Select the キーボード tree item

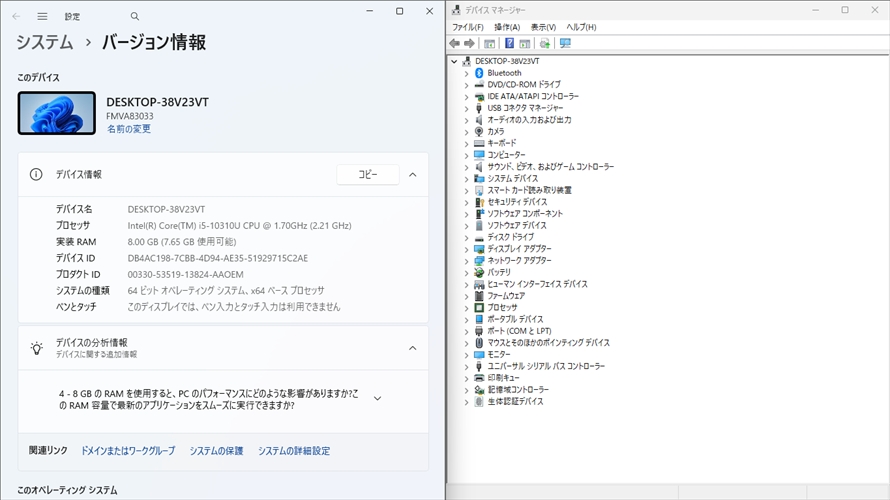pyautogui.click(x=502, y=143)
